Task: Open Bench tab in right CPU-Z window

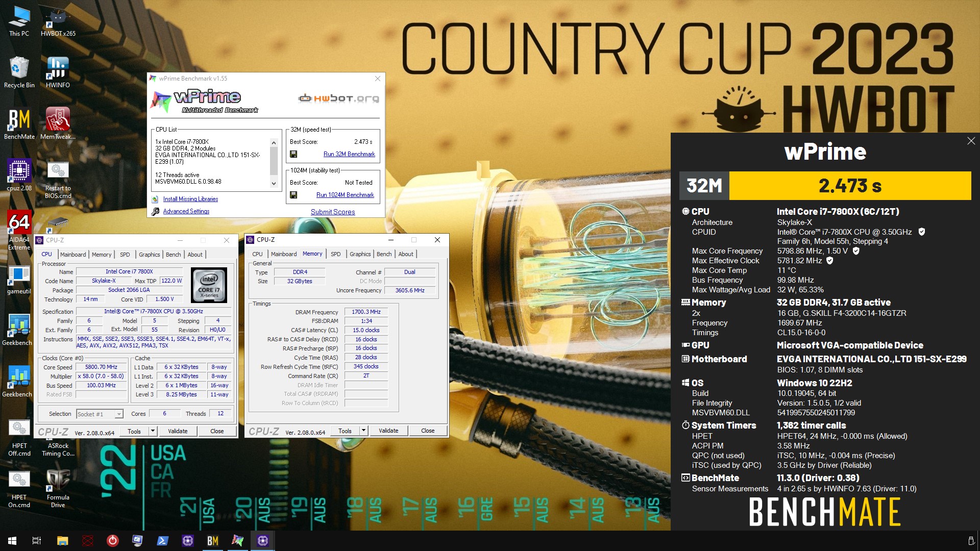Action: (x=384, y=254)
